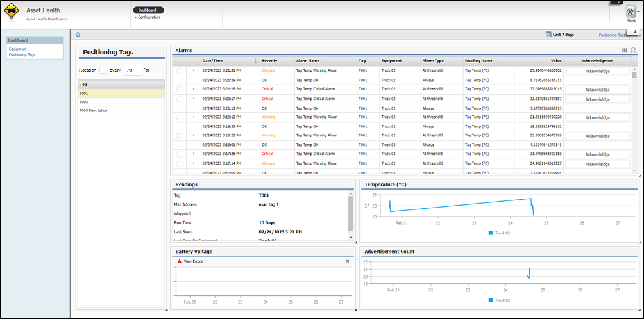Click the Readings panel vertical scrollbar

coord(350,214)
